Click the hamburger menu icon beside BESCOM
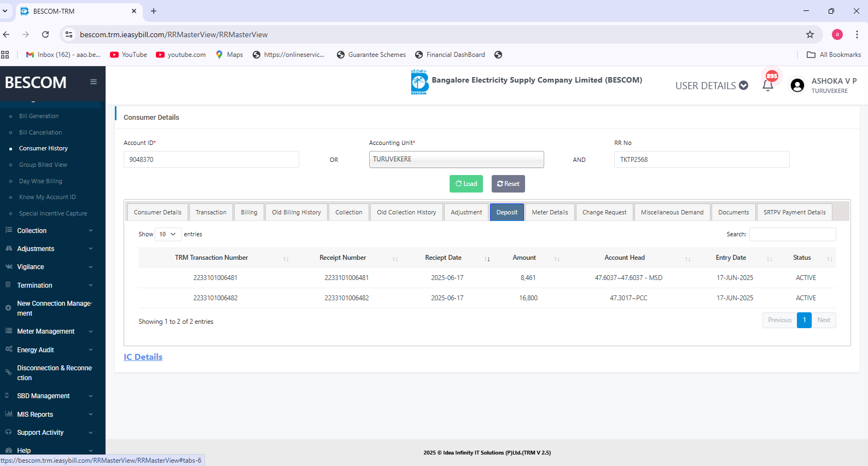This screenshot has height=466, width=868. [x=94, y=82]
